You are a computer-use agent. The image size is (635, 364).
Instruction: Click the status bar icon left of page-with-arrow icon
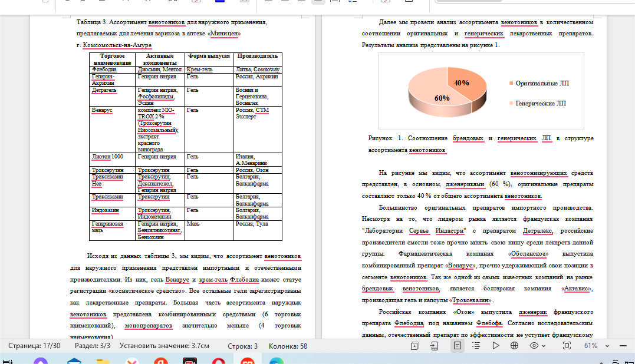(x=414, y=346)
